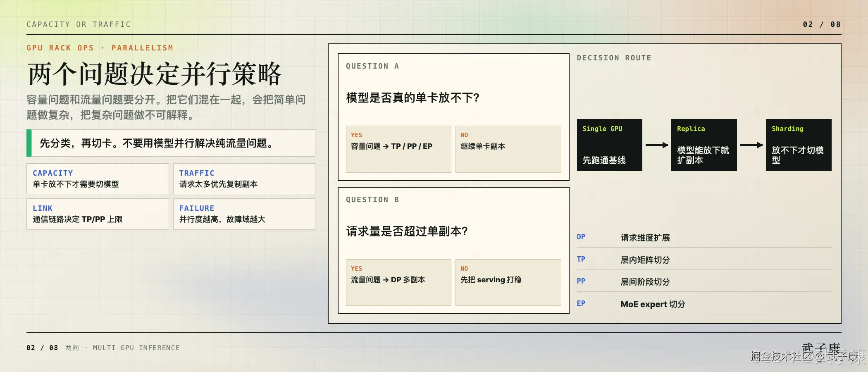Click the 'TP' row label
Viewport: 868px width, 372px height.
[x=581, y=259]
